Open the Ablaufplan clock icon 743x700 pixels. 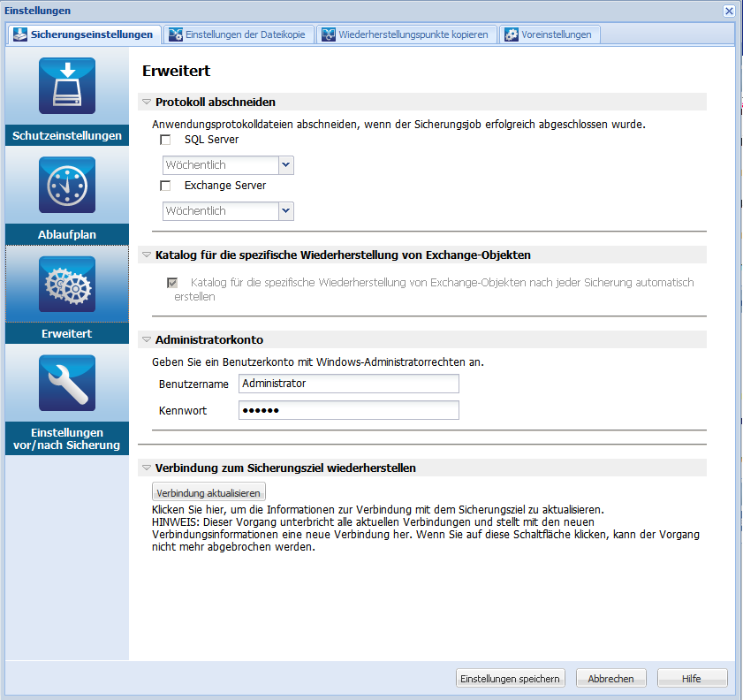67,185
